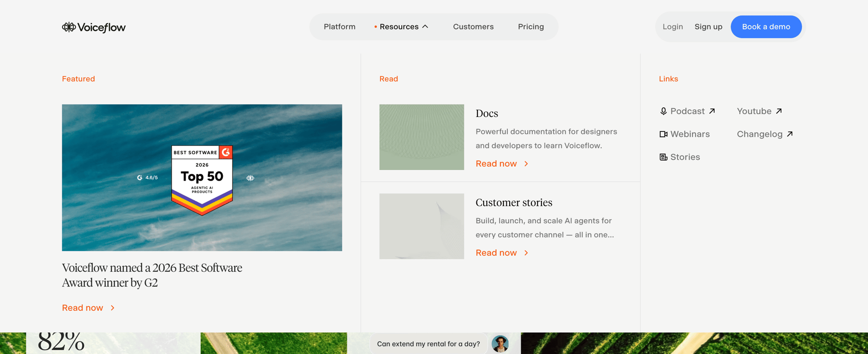Click the Book a demo button
The height and width of the screenshot is (354, 868).
click(x=766, y=26)
